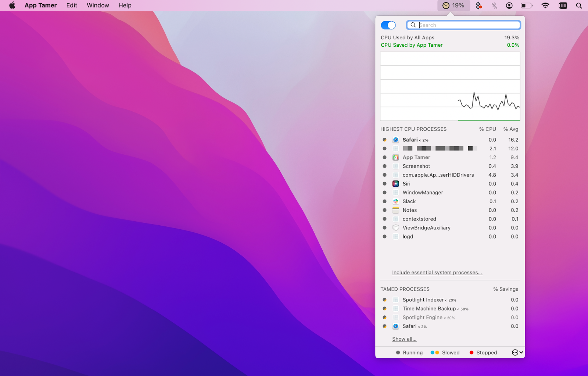Open the Help menu
The image size is (588, 376).
click(125, 5)
